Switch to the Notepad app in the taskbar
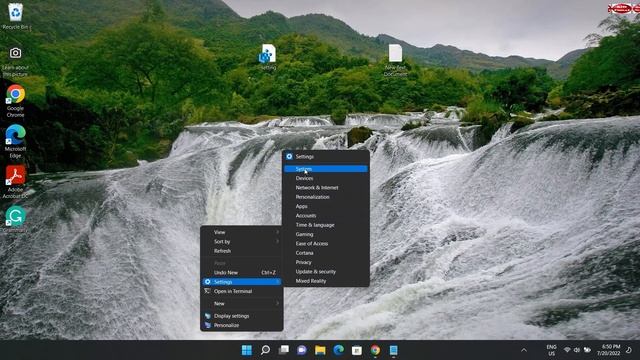Viewport: 640px width, 360px height. click(393, 350)
